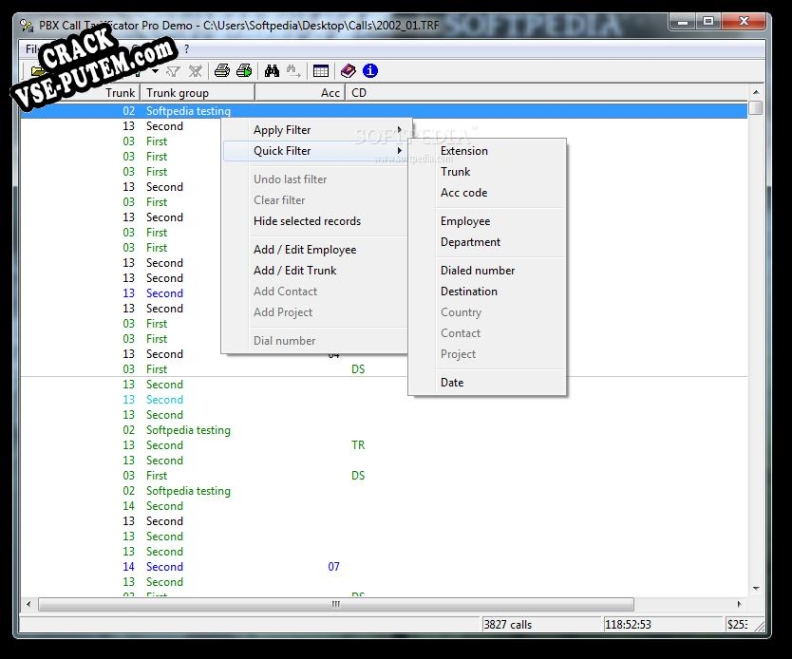Minimize the PBX Call Tarifficator window

click(x=683, y=21)
